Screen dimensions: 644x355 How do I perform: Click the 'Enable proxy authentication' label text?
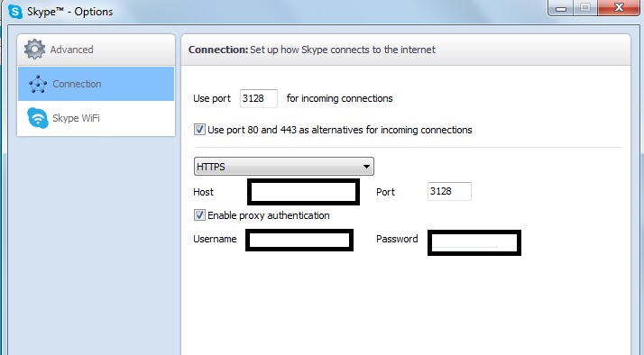coord(269,215)
